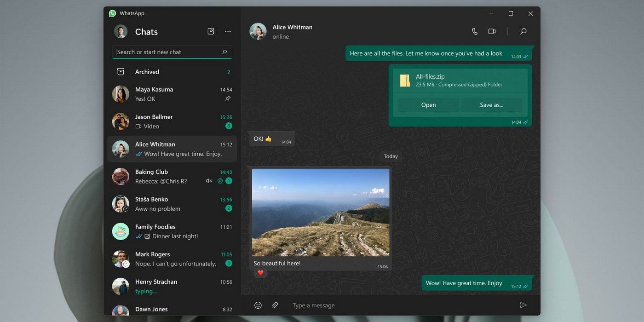The height and width of the screenshot is (322, 644).
Task: Start a new chat with compose icon
Action: (211, 32)
